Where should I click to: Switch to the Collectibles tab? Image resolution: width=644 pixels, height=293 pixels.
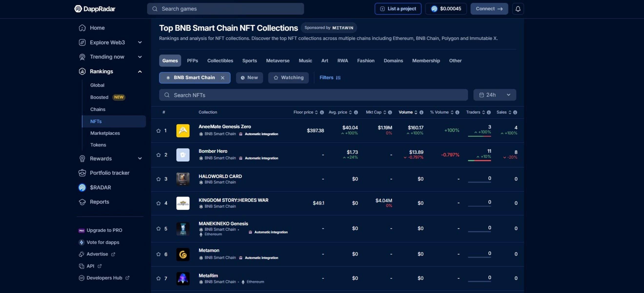tap(220, 60)
